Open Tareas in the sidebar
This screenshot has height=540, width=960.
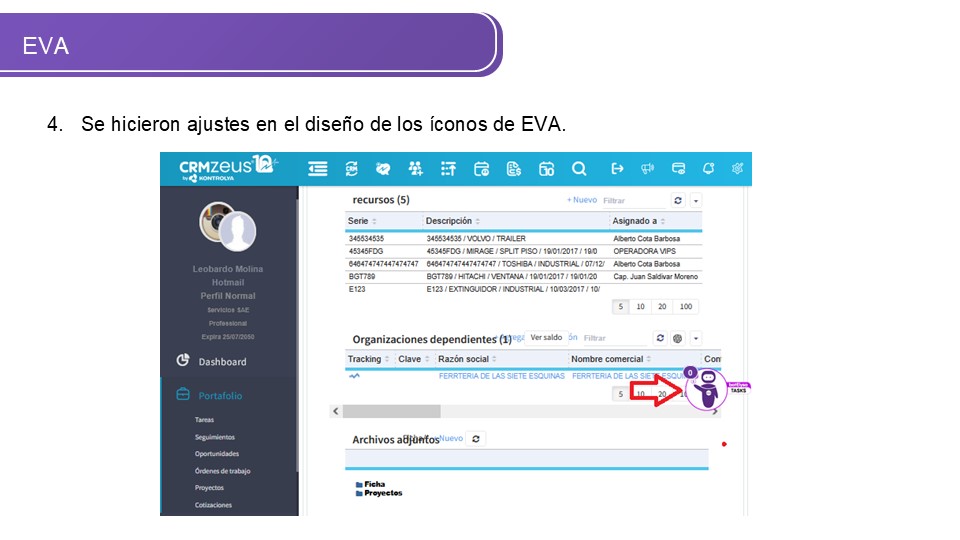point(204,420)
